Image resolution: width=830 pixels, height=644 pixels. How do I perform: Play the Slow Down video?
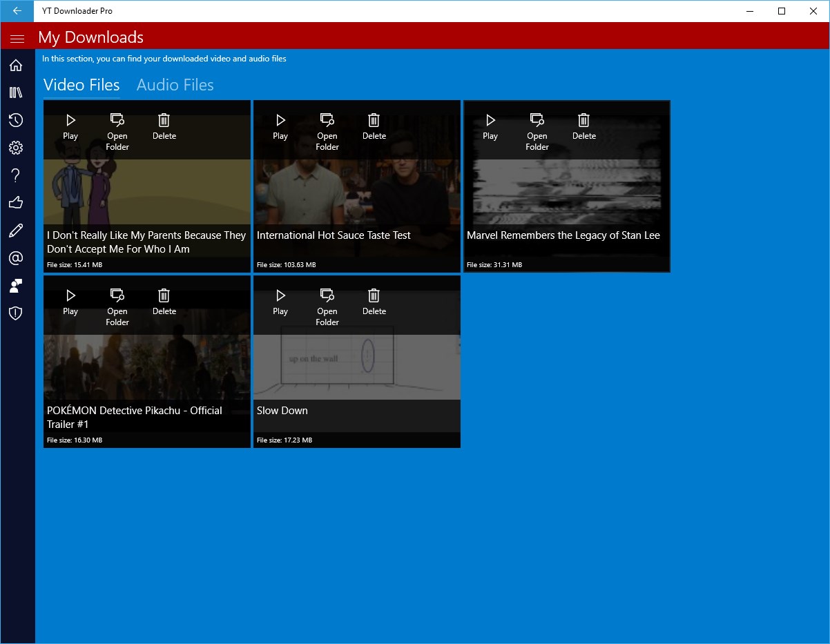pos(280,302)
